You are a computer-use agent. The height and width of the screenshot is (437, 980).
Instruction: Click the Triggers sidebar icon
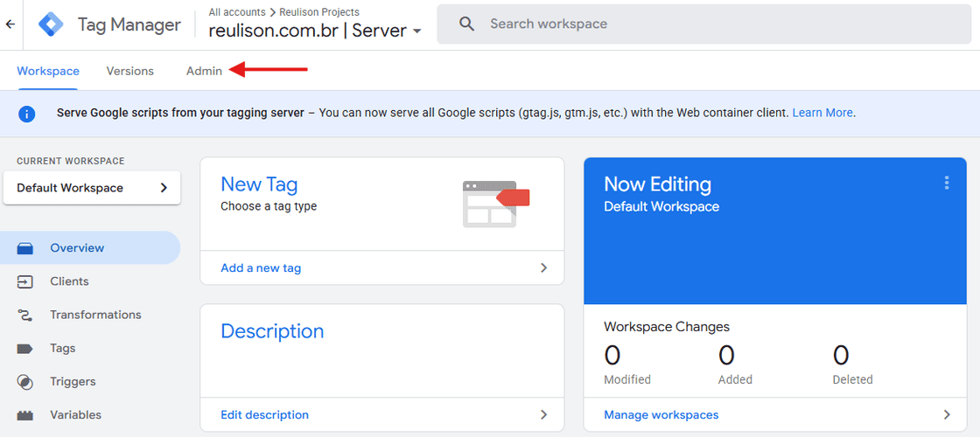coord(25,381)
